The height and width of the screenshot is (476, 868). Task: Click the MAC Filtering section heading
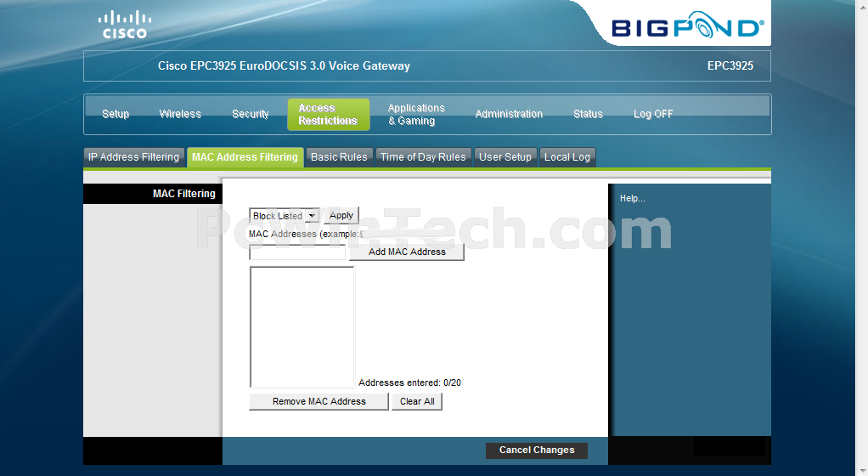click(x=183, y=194)
